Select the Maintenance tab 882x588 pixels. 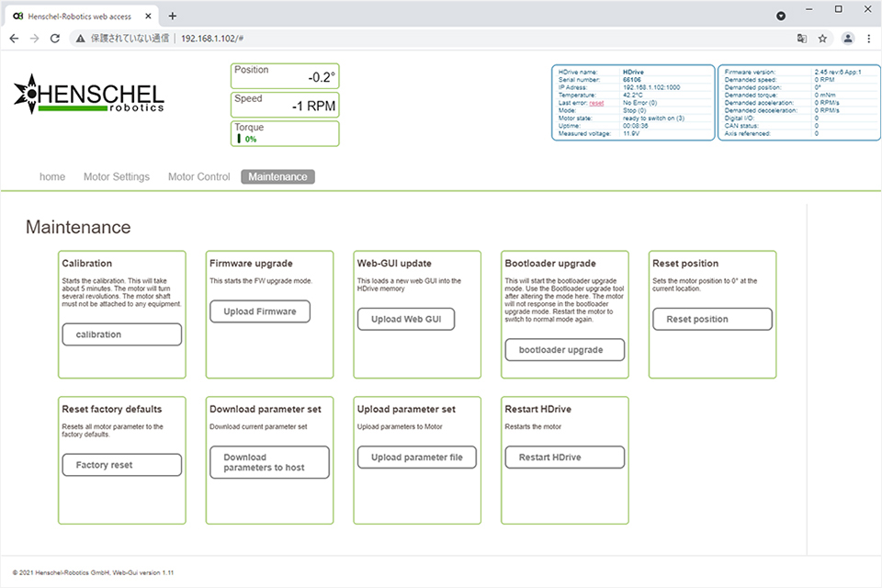click(x=277, y=176)
